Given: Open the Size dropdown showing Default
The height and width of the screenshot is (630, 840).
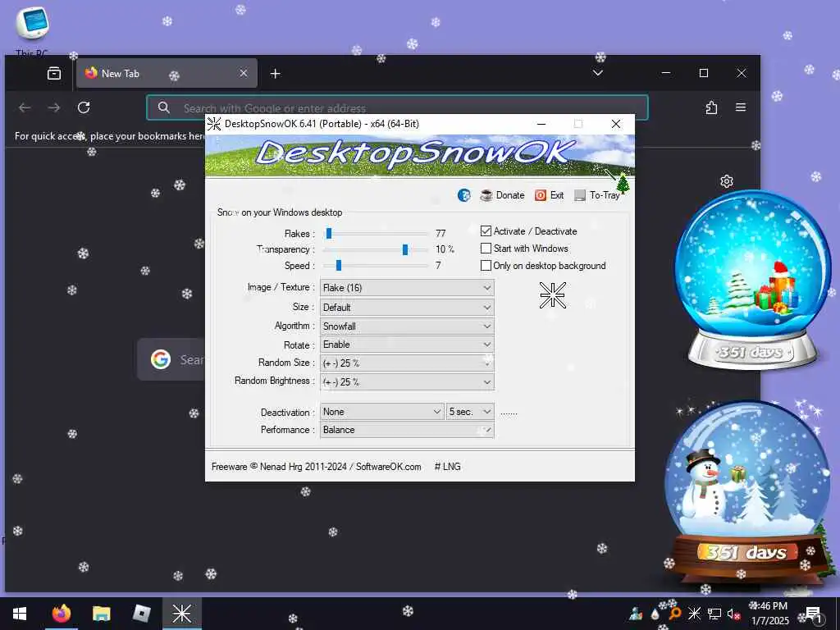Looking at the screenshot, I should 407,308.
